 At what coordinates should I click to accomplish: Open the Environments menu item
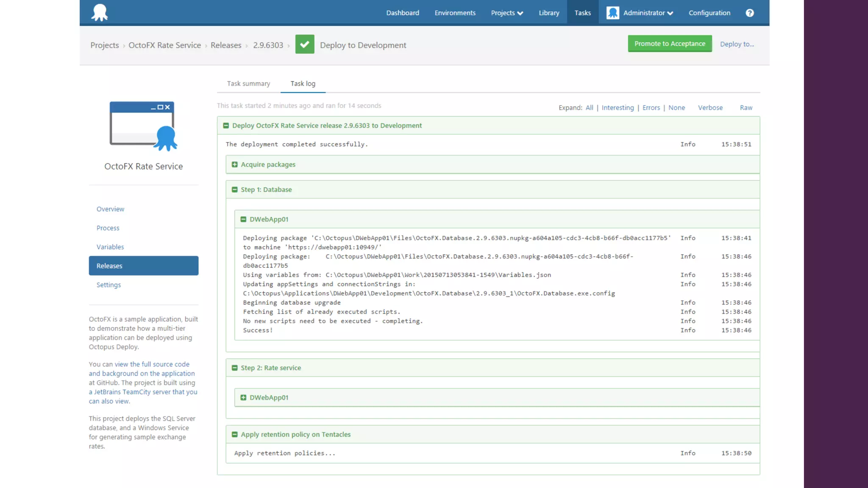tap(455, 13)
